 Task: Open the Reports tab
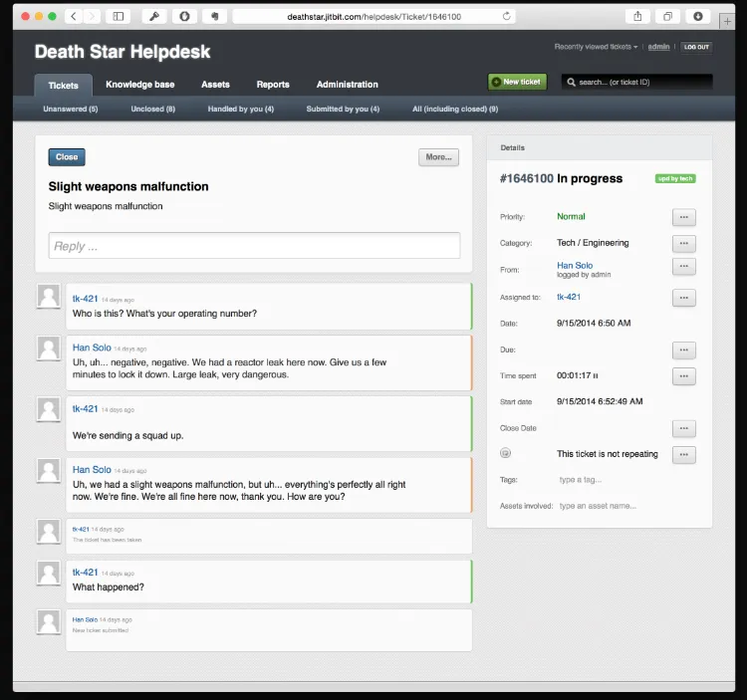pyautogui.click(x=273, y=85)
